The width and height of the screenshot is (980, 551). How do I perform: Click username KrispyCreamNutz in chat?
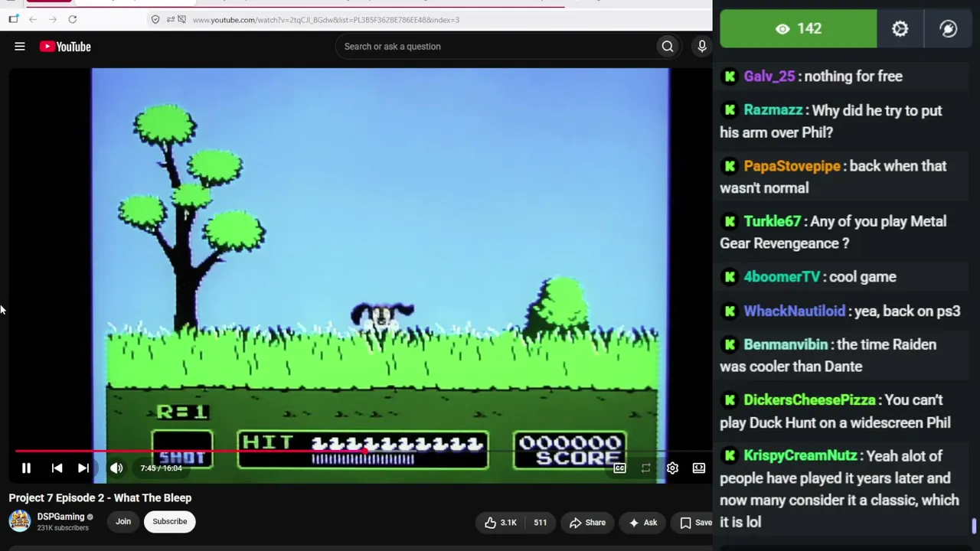[x=800, y=456]
